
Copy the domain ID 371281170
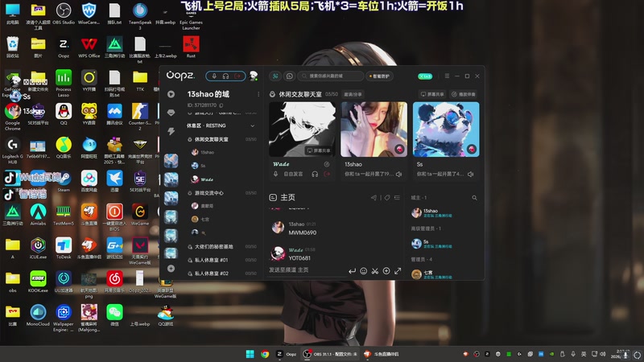[221, 105]
